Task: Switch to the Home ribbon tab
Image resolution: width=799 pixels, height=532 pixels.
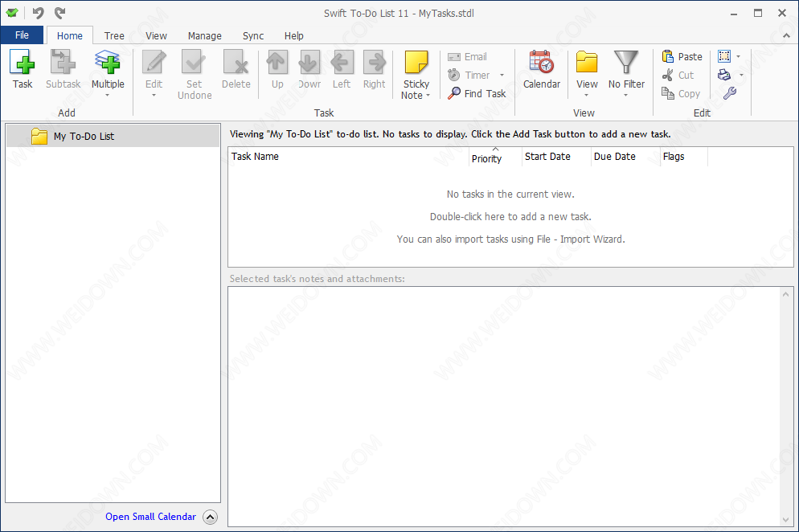Action: pyautogui.click(x=70, y=35)
